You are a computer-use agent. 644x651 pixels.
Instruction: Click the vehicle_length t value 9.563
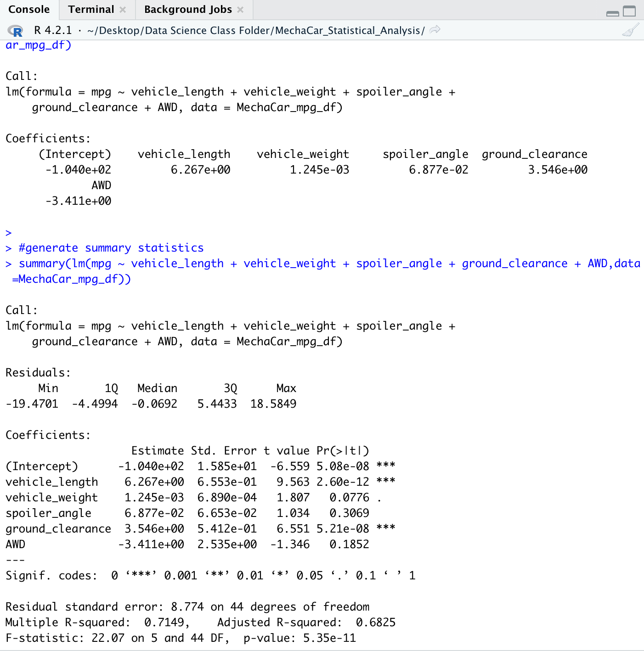pyautogui.click(x=293, y=482)
